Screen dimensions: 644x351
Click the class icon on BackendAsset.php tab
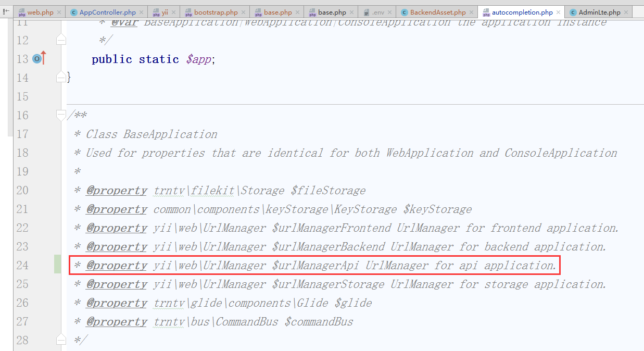point(405,12)
